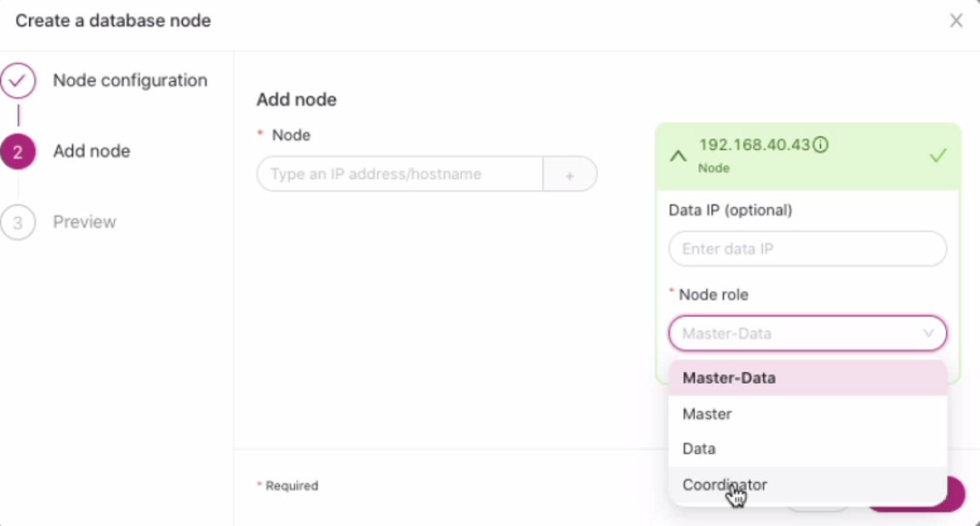Image resolution: width=980 pixels, height=526 pixels.
Task: Click the numbered circle for step 3
Action: 19,222
